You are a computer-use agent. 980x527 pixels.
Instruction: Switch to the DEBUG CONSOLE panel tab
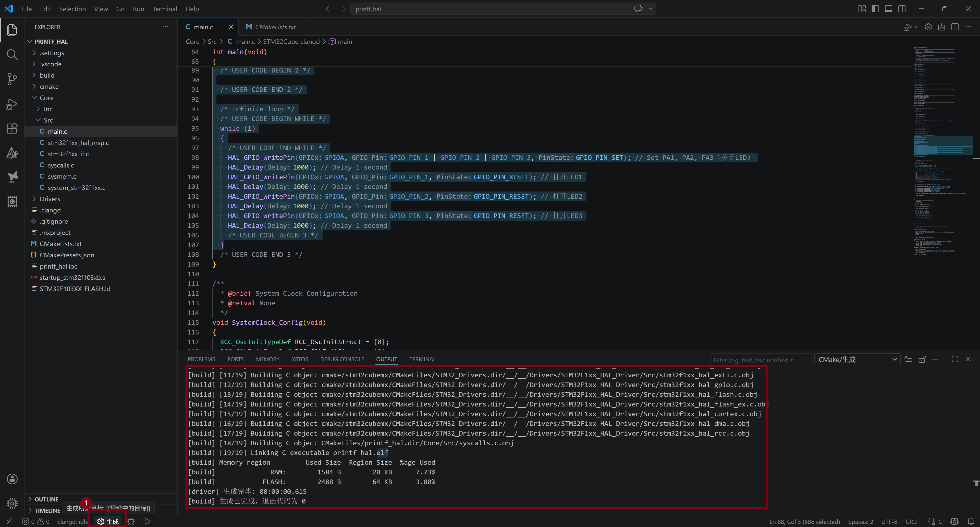342,359
